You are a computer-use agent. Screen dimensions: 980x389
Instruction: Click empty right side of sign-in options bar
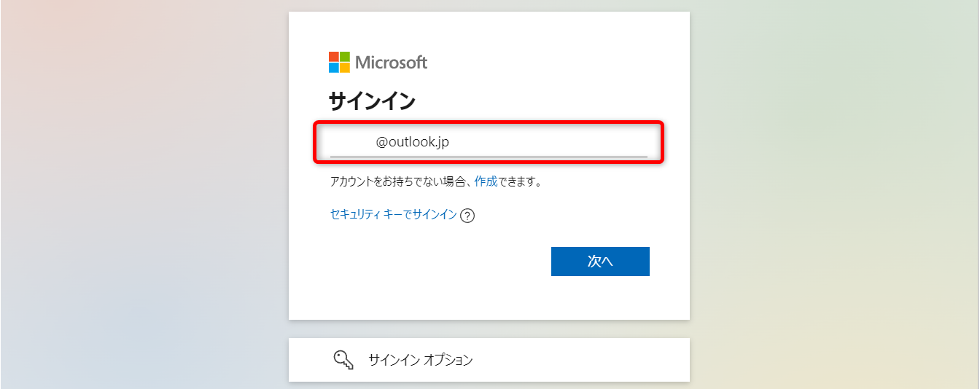pos(598,360)
